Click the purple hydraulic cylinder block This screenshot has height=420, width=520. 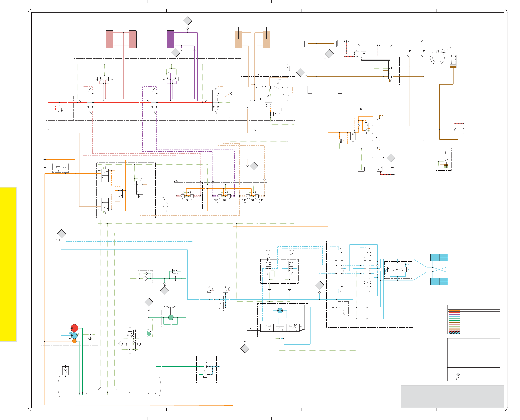[x=171, y=39]
